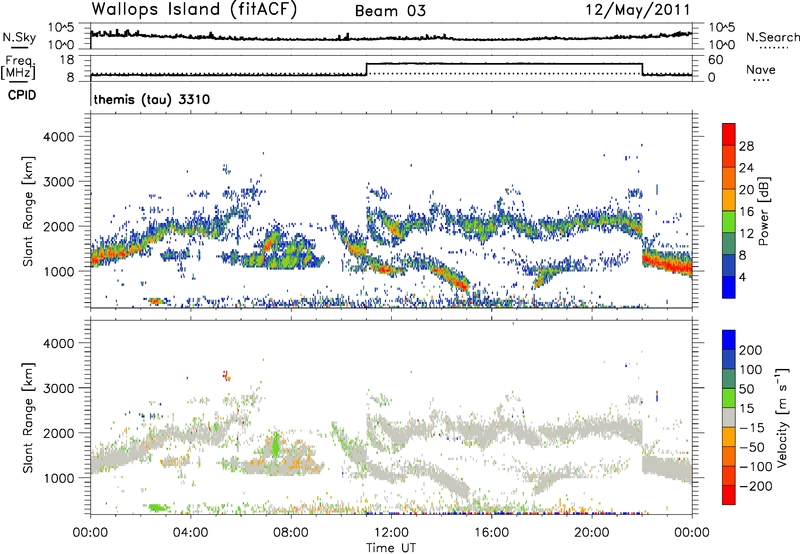Pick the red segment of Power colorbar
This screenshot has width=800, height=554.
(729, 134)
